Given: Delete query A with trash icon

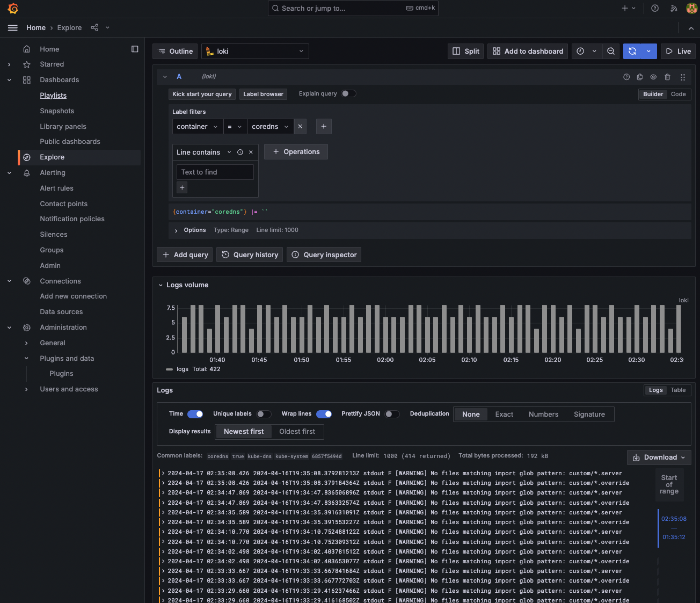Looking at the screenshot, I should (667, 77).
